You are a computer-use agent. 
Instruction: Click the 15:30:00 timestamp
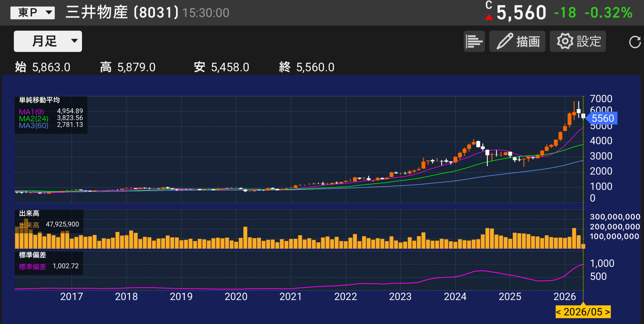(206, 13)
